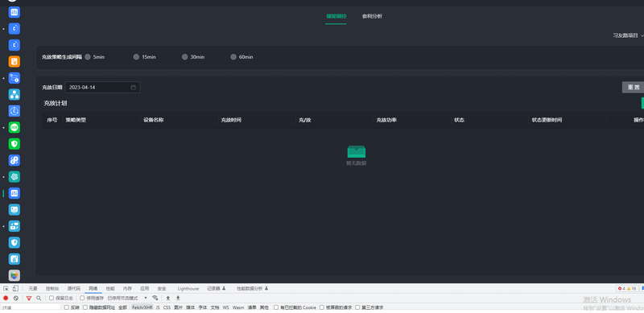Click the blue chain-link sidebar icon
Screen dimensions: 644x313
[x=14, y=160]
